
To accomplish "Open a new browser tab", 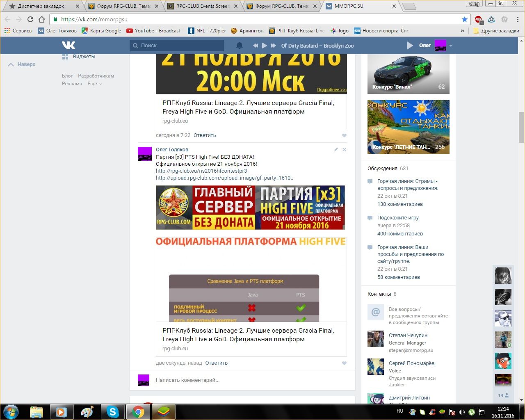I will click(409, 6).
